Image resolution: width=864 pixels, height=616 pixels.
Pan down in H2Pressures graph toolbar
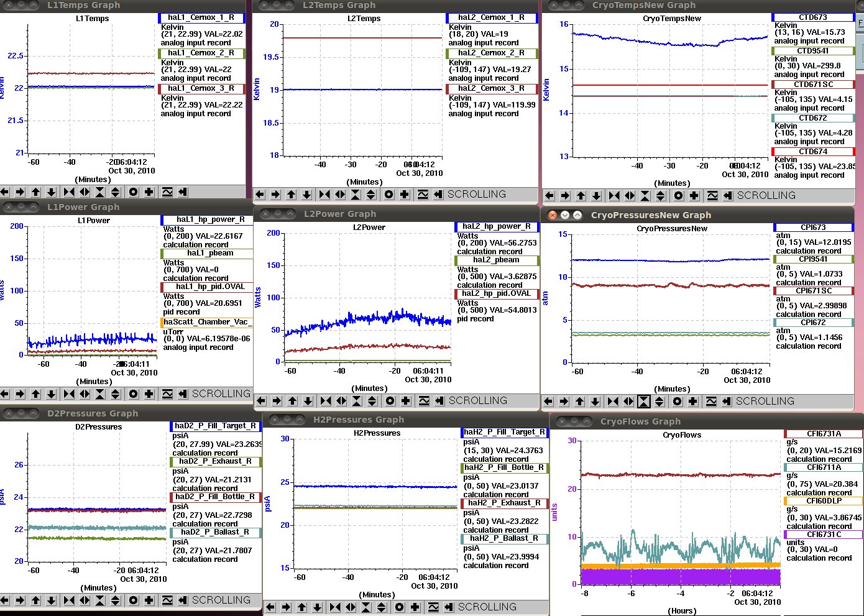pyautogui.click(x=317, y=607)
